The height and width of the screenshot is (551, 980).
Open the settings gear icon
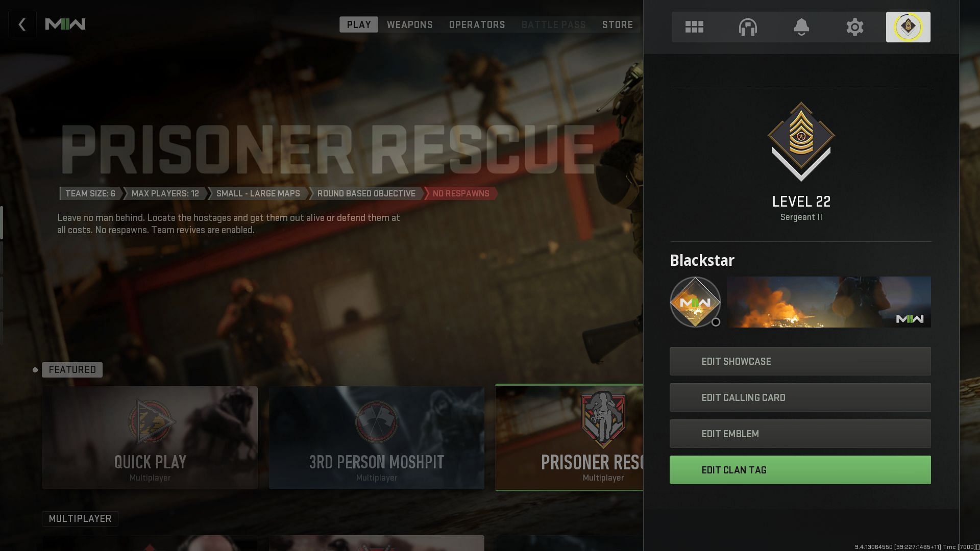click(x=854, y=27)
